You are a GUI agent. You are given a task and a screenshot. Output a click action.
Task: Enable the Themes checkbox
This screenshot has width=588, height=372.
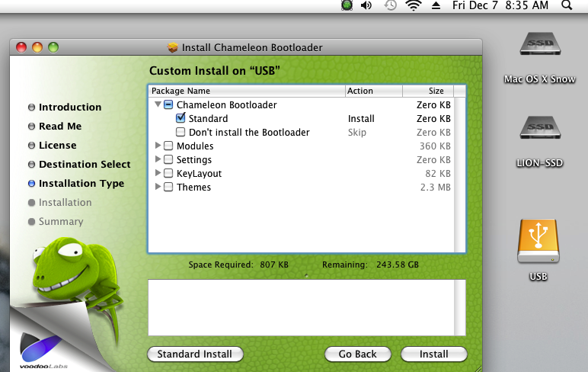(168, 187)
